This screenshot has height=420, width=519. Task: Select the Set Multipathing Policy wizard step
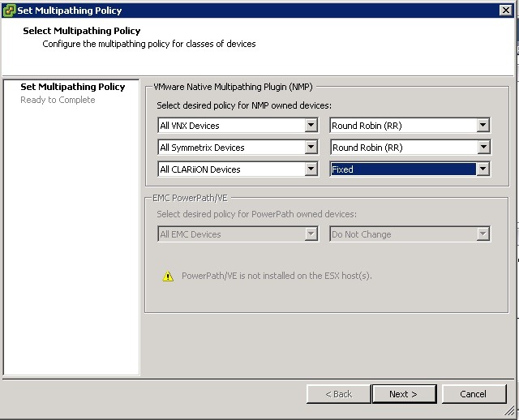tap(72, 87)
